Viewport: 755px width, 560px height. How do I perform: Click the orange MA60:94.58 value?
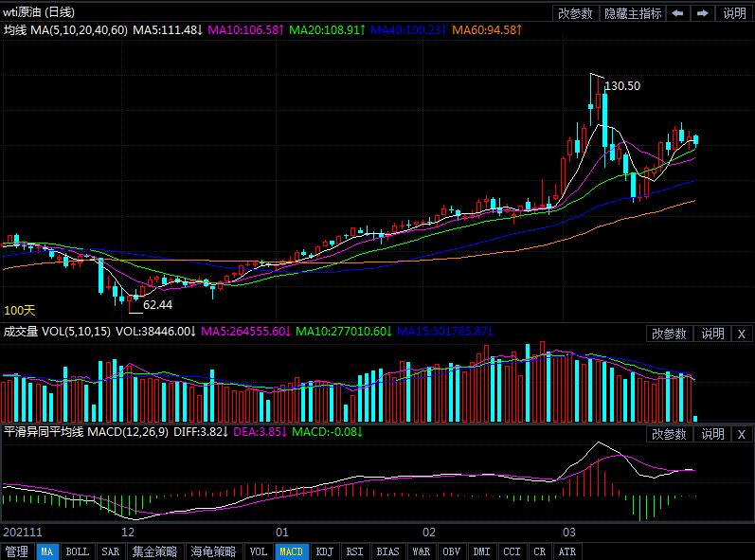pyautogui.click(x=487, y=30)
